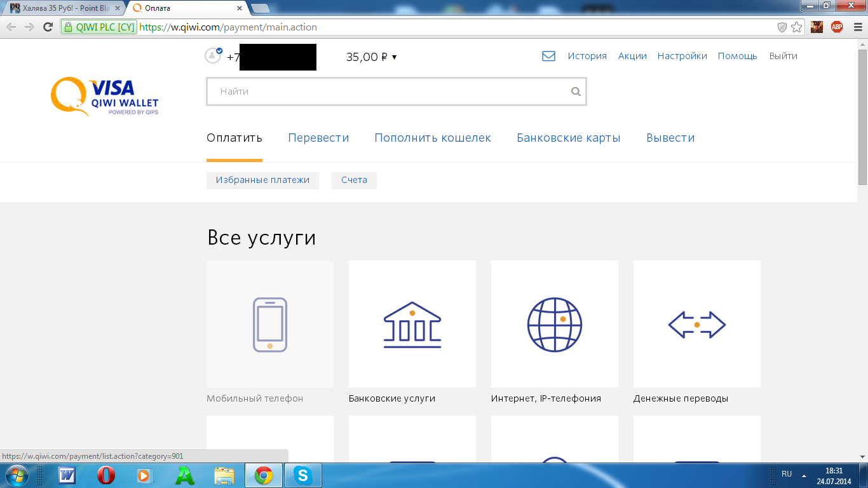Click the Все услуги heading
This screenshot has height=488, width=868.
pos(261,238)
